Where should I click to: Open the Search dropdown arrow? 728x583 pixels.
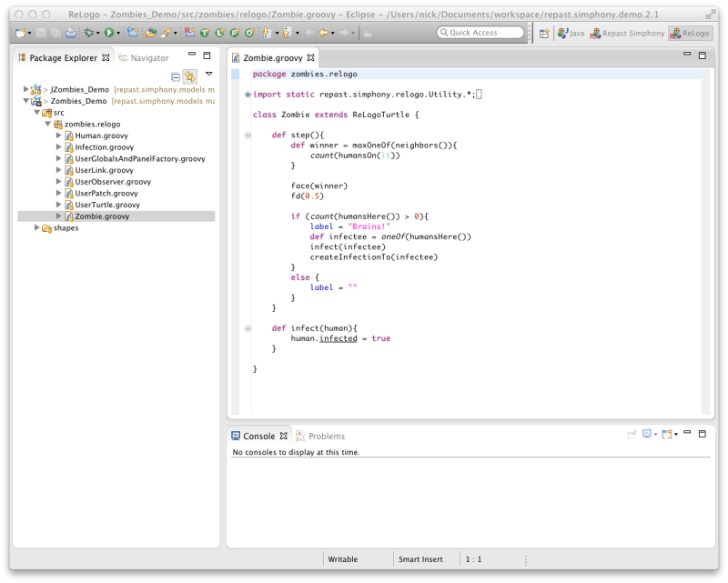click(175, 34)
